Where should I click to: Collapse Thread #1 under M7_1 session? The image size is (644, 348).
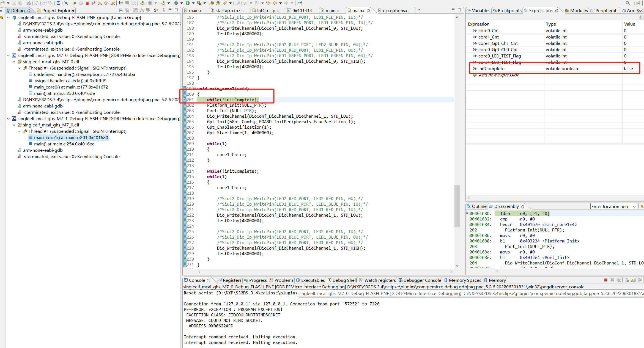pos(20,131)
